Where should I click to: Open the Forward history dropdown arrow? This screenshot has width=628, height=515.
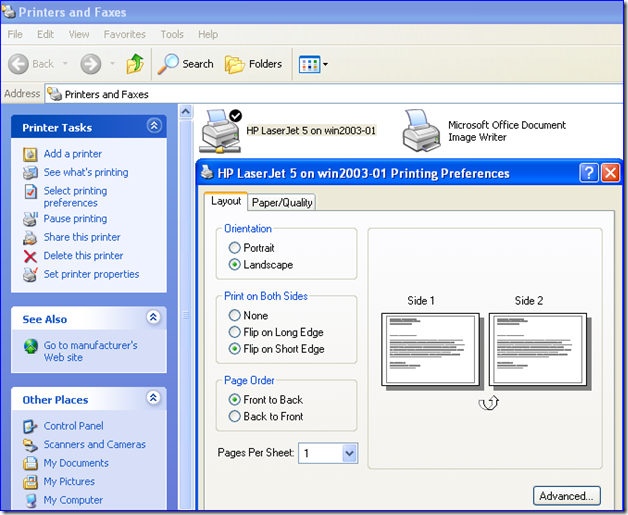(x=113, y=63)
